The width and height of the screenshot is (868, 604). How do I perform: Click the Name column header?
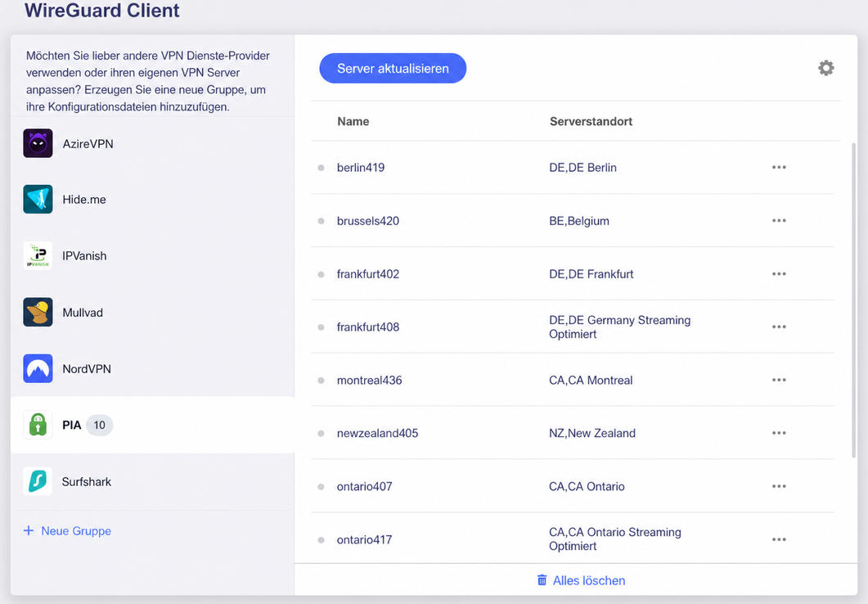point(353,121)
